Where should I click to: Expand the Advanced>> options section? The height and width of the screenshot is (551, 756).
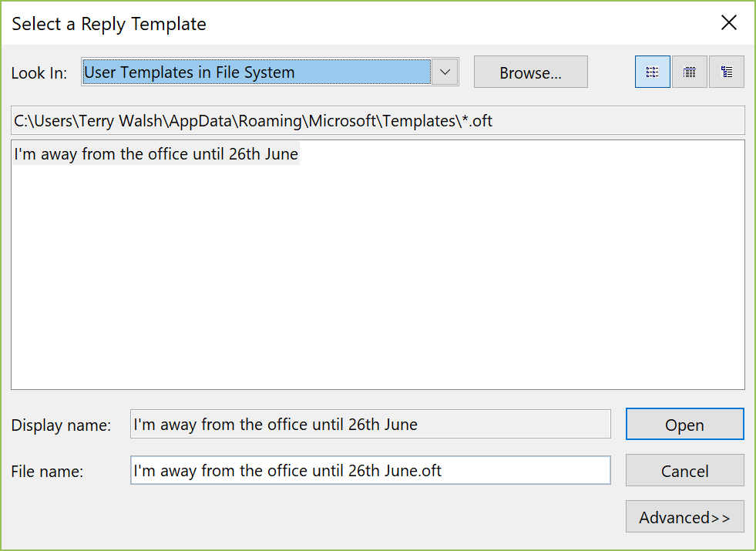684,517
